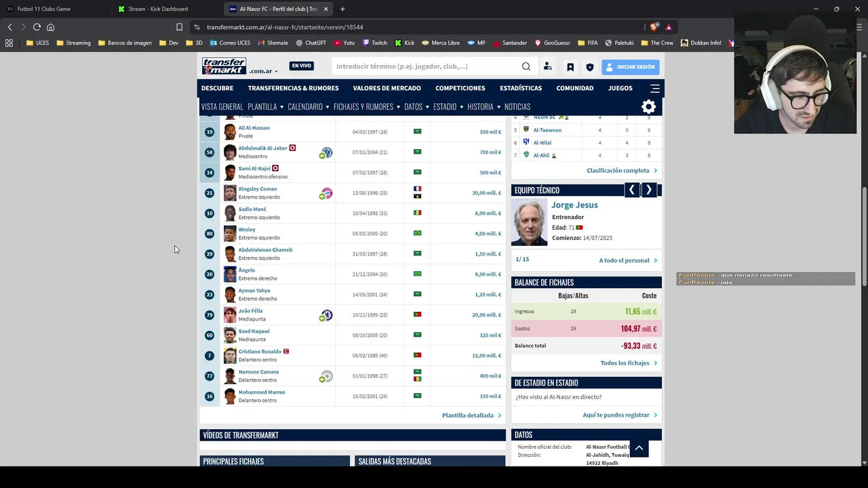The width and height of the screenshot is (868, 488).
Task: Open the UCES bookmarks folder
Action: [x=37, y=43]
